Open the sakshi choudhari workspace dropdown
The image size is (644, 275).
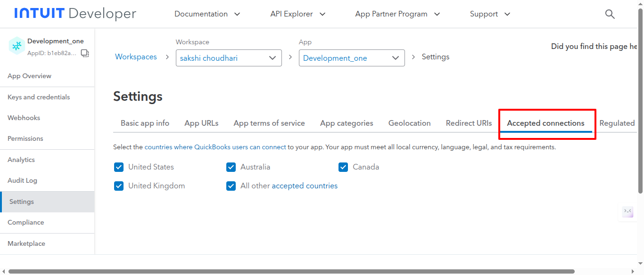click(x=228, y=58)
